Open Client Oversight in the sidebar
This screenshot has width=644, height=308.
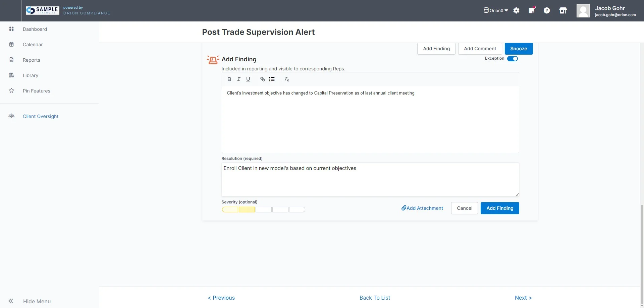coord(41,116)
